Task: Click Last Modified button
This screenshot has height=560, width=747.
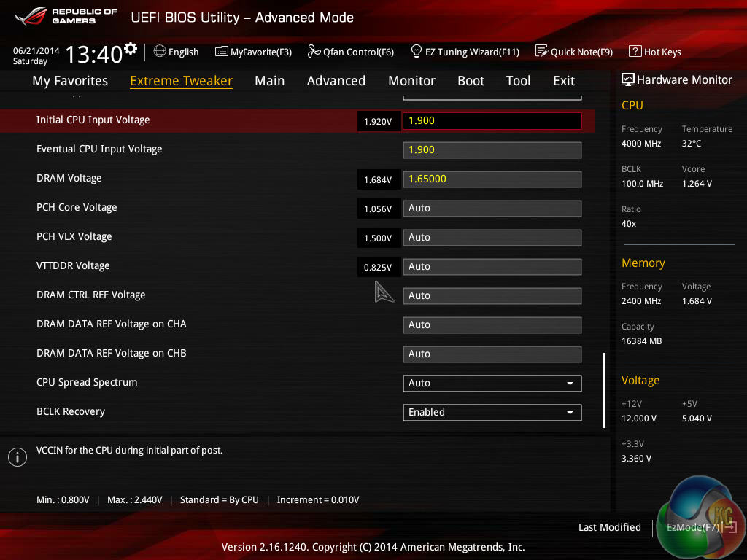Action: pos(609,527)
